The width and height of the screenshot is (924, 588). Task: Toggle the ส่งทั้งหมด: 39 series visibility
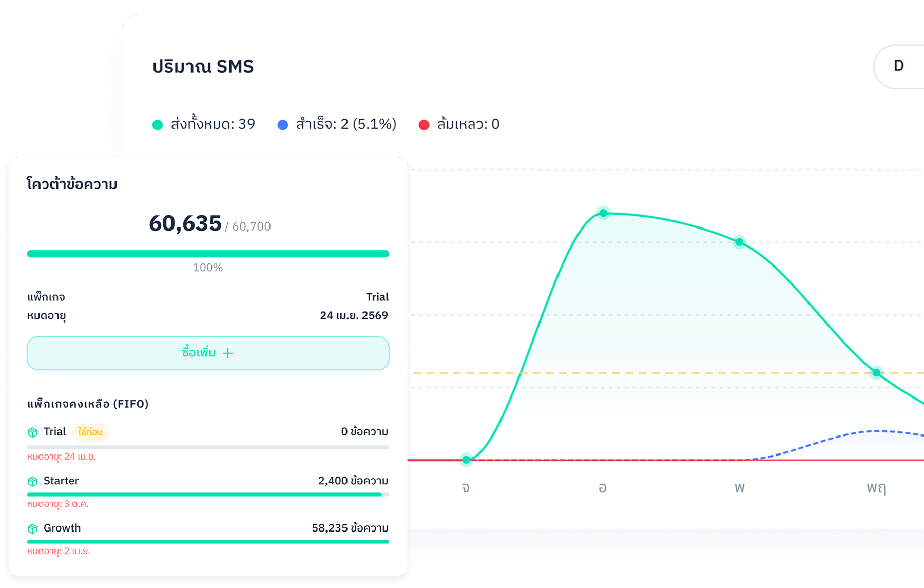(x=204, y=124)
